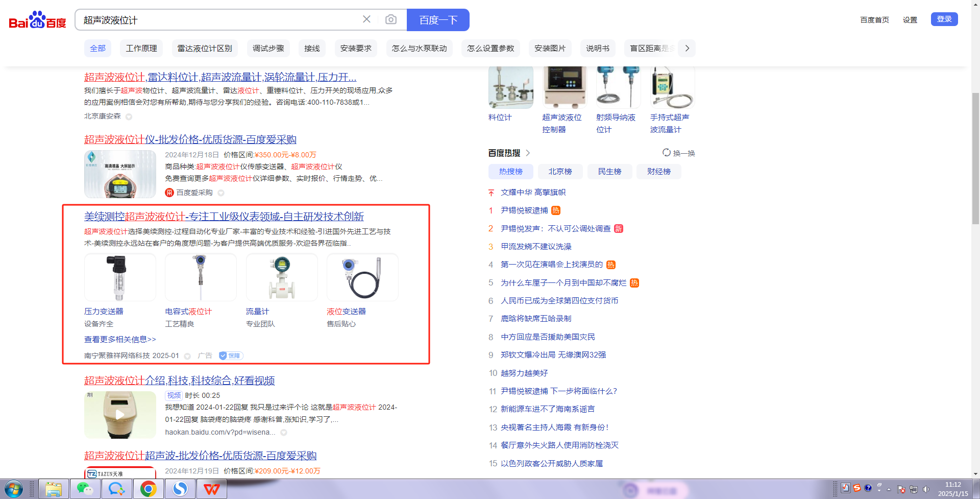
Task: Clear the search box with the X icon
Action: (366, 19)
